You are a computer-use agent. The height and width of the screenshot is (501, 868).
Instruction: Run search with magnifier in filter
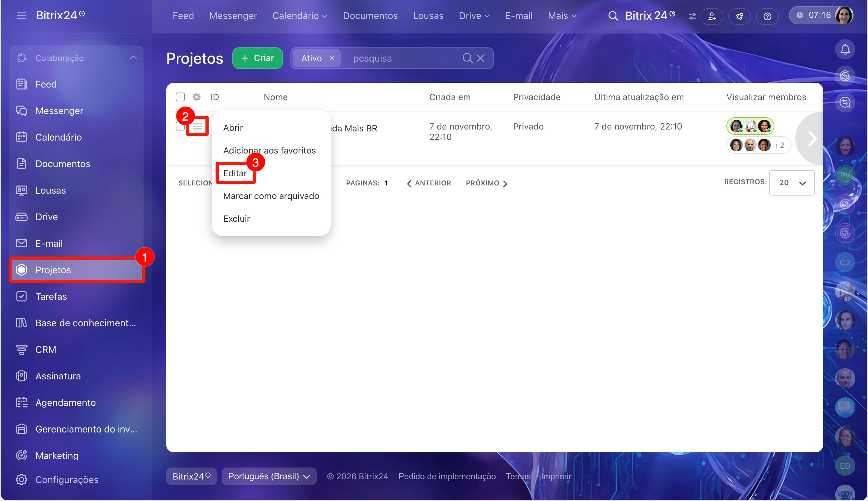467,58
